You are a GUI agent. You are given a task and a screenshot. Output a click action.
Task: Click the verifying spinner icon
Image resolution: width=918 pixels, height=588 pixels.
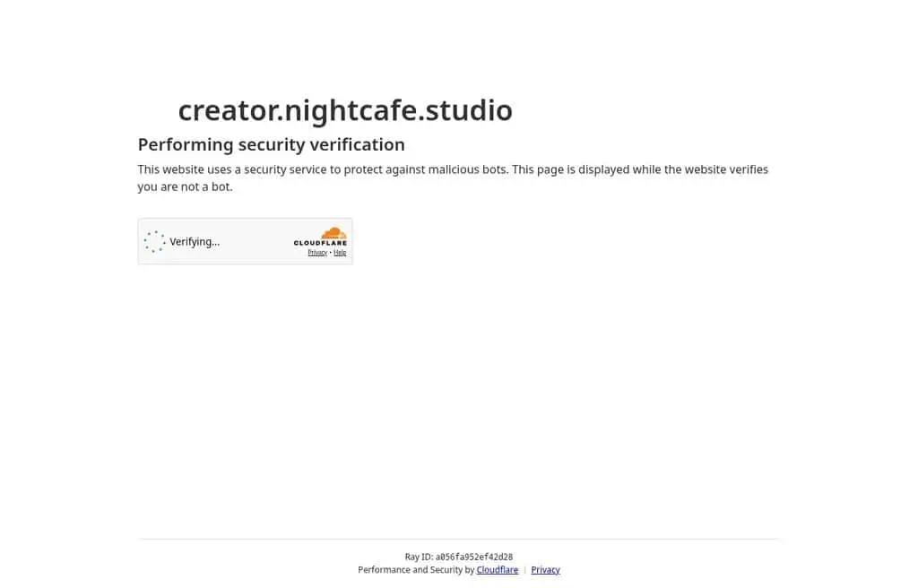[154, 242]
